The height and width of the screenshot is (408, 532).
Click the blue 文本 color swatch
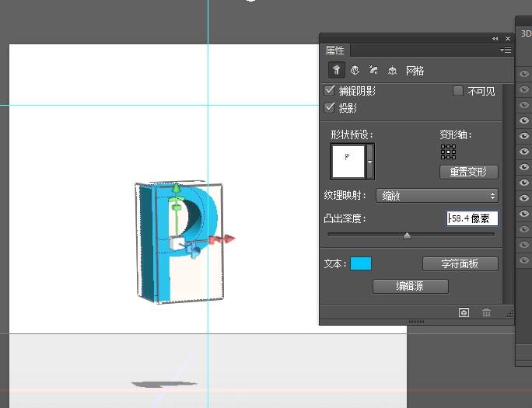(x=361, y=263)
